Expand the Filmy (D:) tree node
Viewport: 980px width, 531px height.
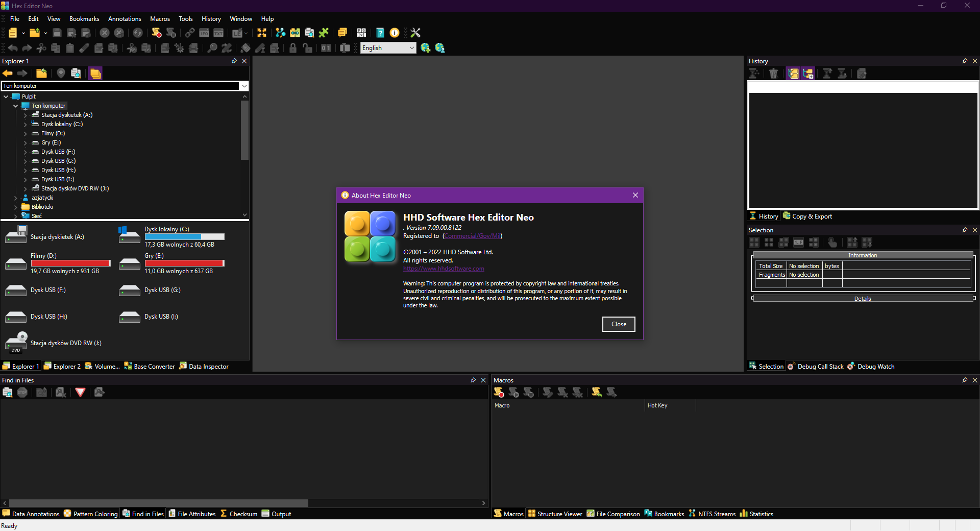tap(26, 133)
